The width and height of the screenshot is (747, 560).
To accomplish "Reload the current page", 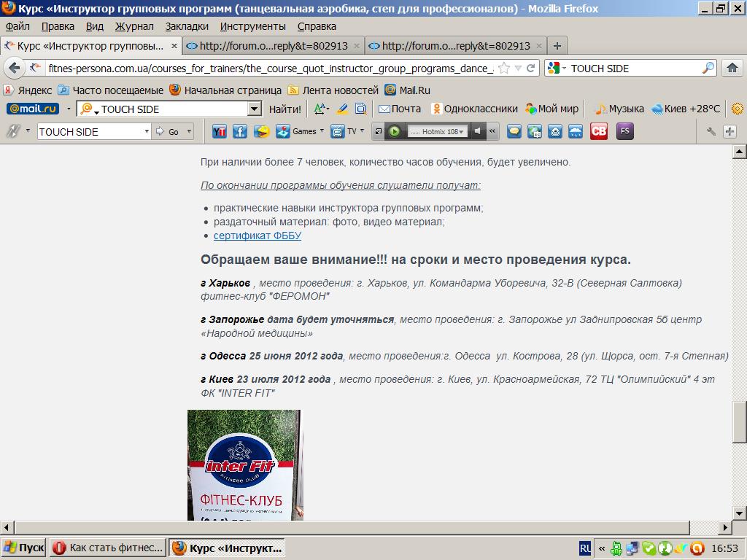I will (531, 68).
